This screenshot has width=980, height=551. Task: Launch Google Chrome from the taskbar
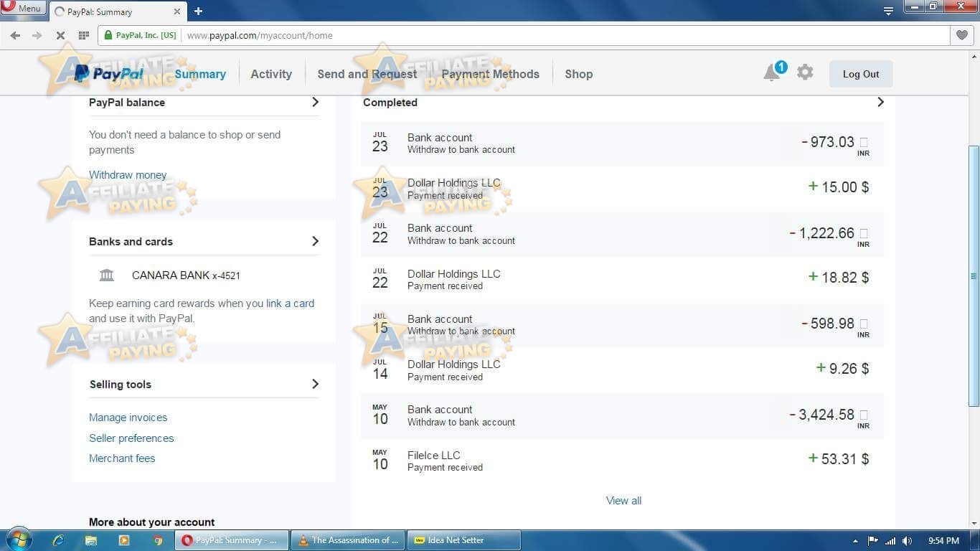click(x=158, y=540)
